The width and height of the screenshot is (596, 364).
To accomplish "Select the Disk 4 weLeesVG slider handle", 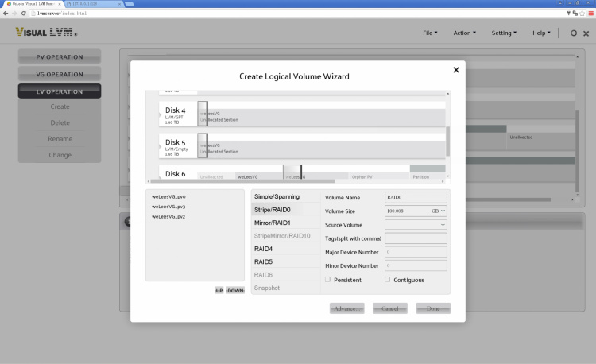I will point(203,114).
